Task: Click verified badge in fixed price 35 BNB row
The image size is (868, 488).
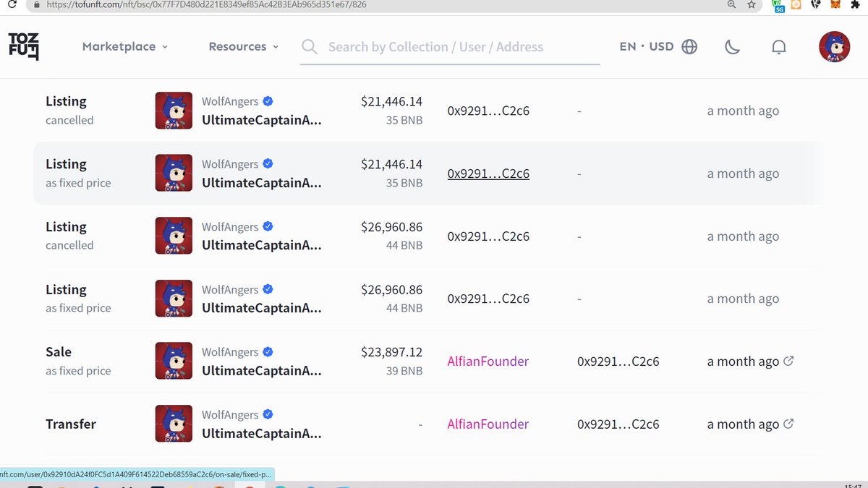Action: pos(268,163)
